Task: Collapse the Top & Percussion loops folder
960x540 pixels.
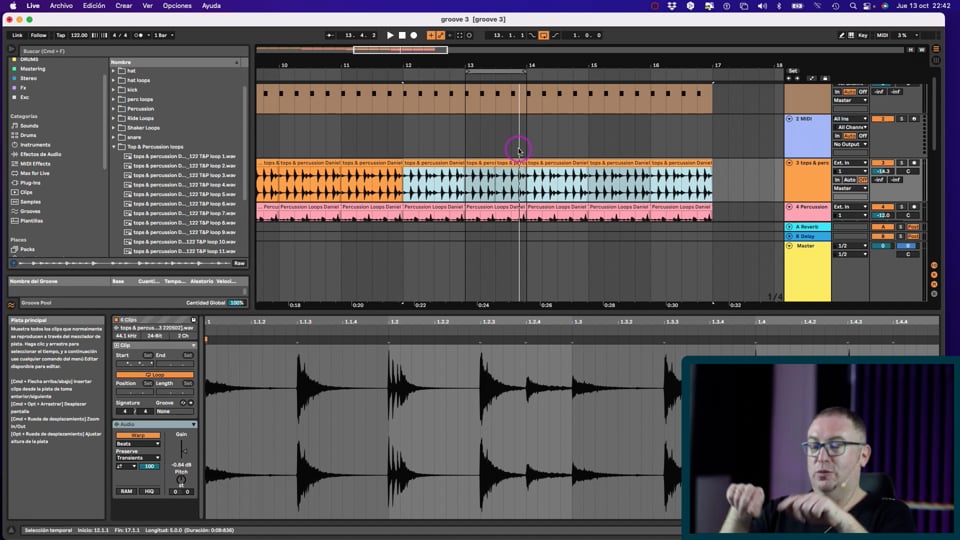Action: (x=114, y=147)
